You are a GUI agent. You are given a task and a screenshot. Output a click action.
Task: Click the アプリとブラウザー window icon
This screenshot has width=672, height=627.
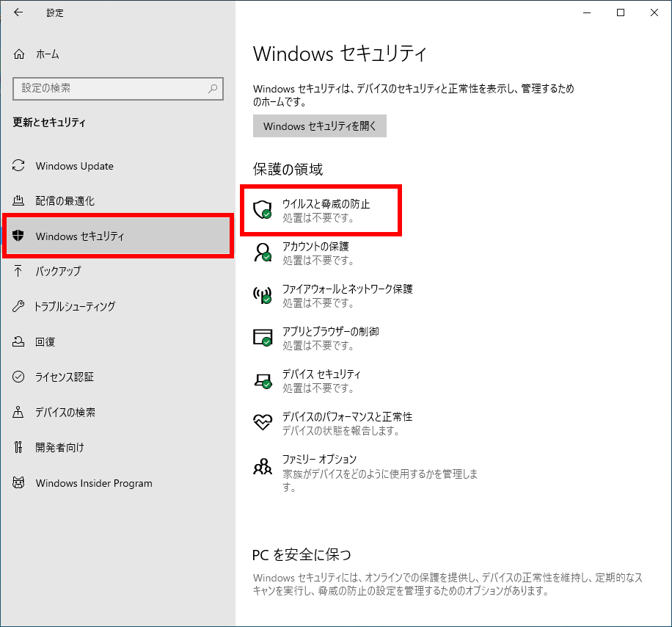pyautogui.click(x=263, y=338)
